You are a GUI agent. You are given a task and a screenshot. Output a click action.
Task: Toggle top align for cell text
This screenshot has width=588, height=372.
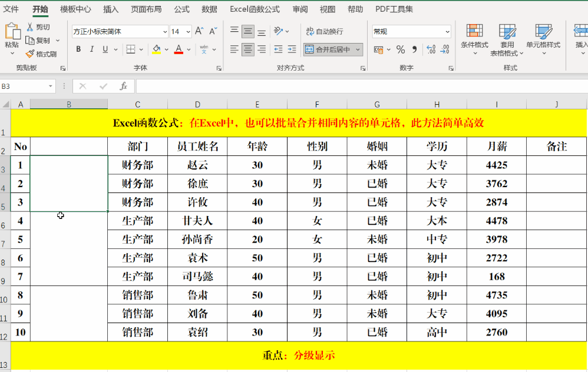coord(234,31)
